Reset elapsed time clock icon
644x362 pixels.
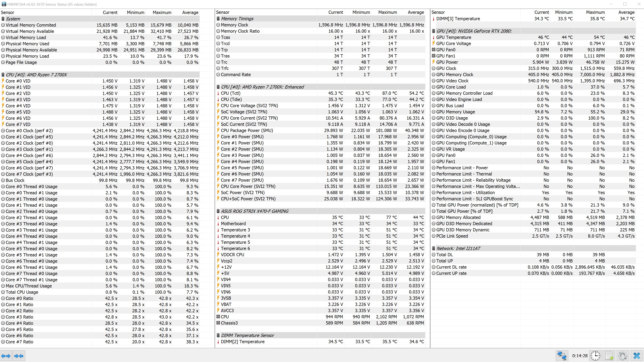[x=595, y=356]
